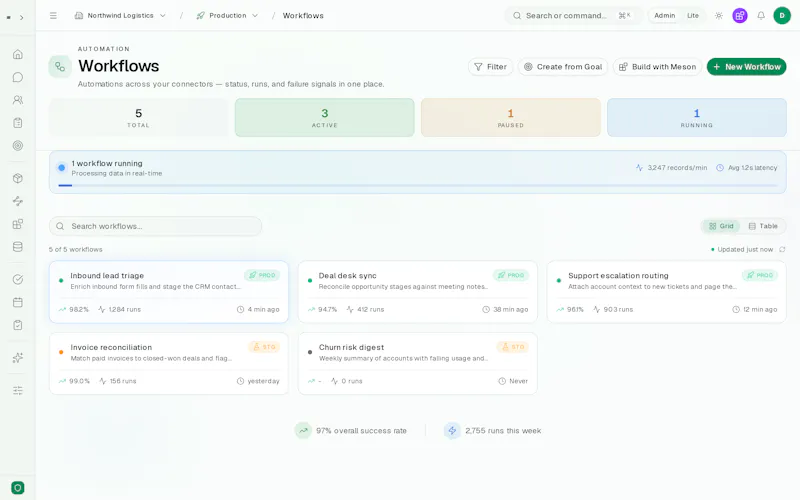Focus the Search or command field
This screenshot has height=500, width=800.
(571, 16)
